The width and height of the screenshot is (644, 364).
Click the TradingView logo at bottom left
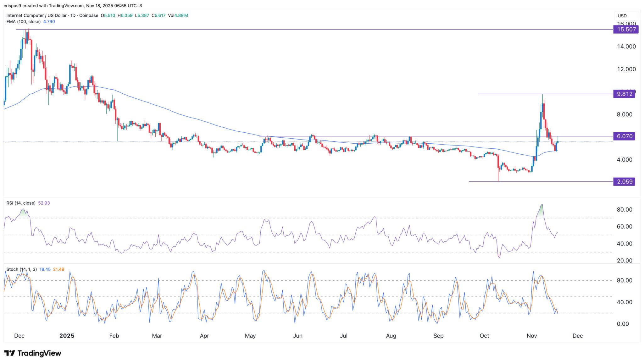click(x=33, y=353)
